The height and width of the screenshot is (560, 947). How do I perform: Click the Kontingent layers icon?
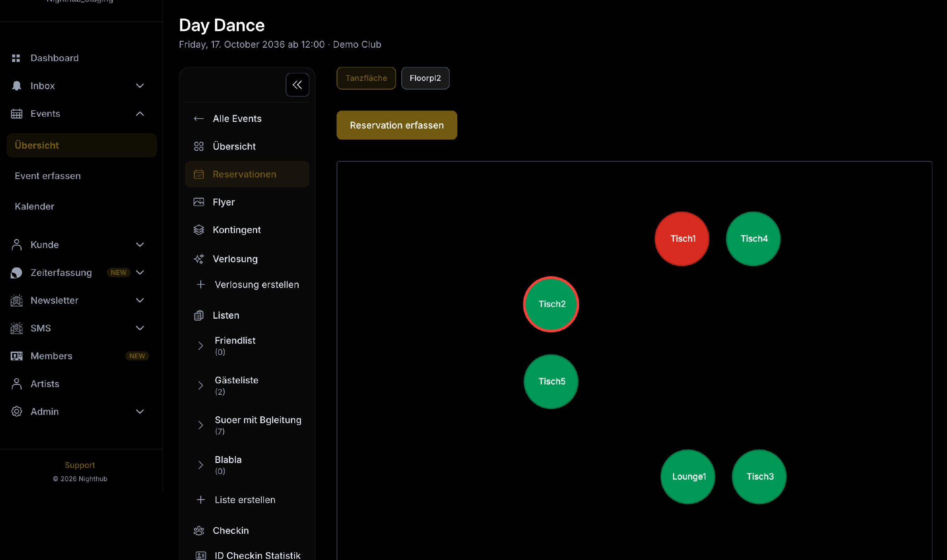[x=198, y=230]
